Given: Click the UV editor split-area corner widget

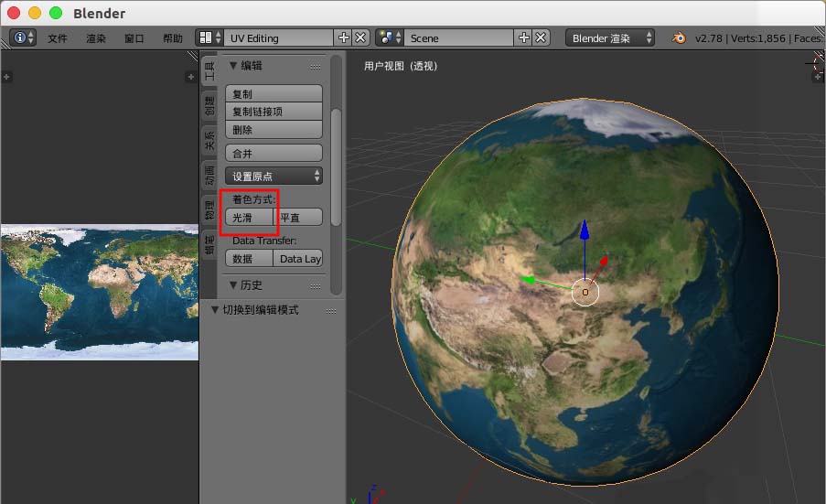Looking at the screenshot, I should pyautogui.click(x=193, y=56).
